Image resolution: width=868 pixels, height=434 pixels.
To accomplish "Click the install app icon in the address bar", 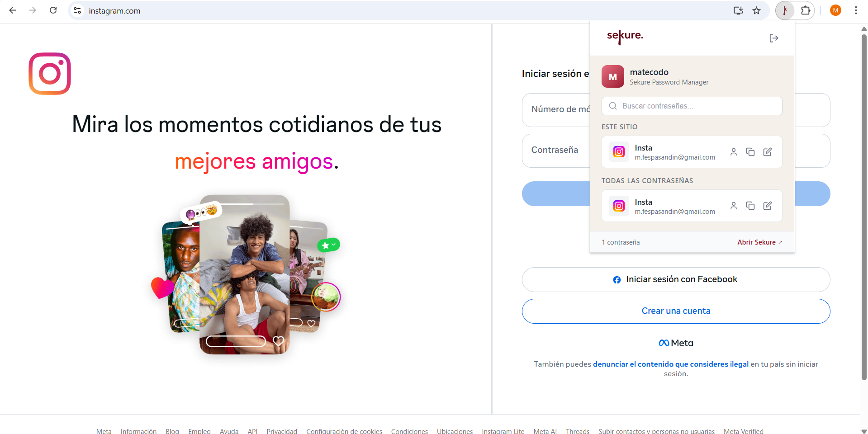I will (738, 10).
